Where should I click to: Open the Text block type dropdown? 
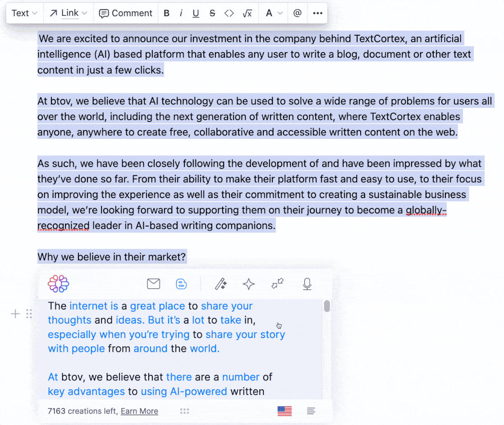click(24, 13)
